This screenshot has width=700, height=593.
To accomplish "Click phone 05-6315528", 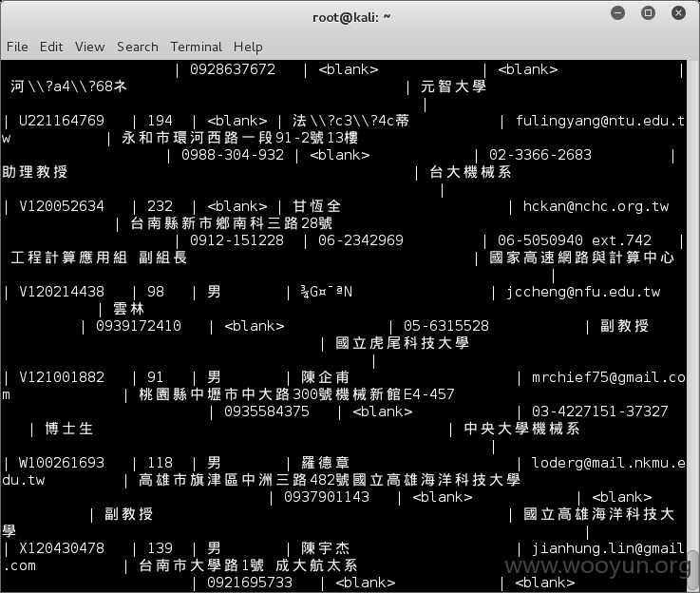I will pyautogui.click(x=446, y=326).
